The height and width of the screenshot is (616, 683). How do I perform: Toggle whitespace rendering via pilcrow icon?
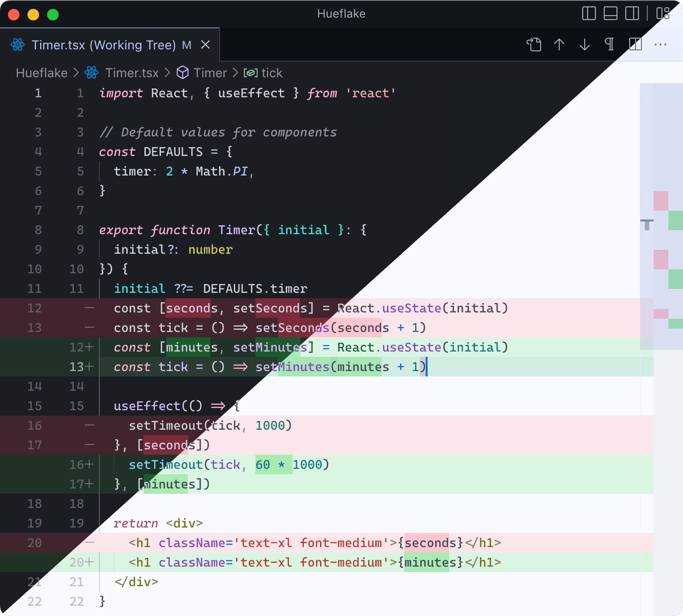coord(609,44)
